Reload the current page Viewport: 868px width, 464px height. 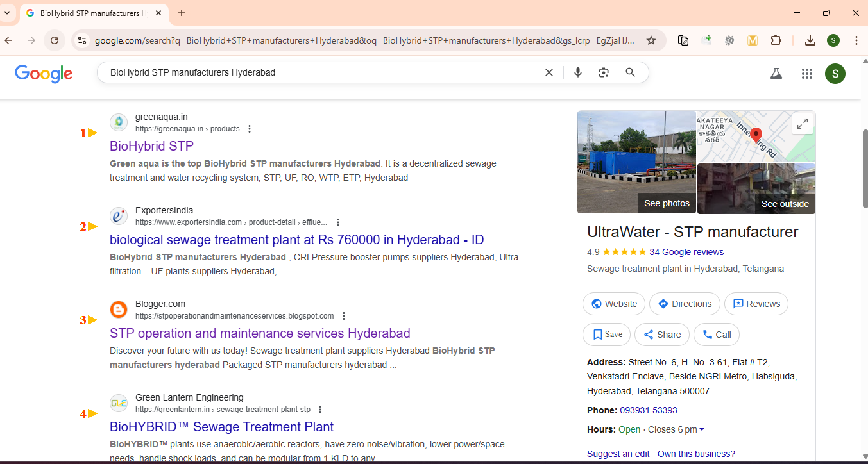(x=55, y=40)
